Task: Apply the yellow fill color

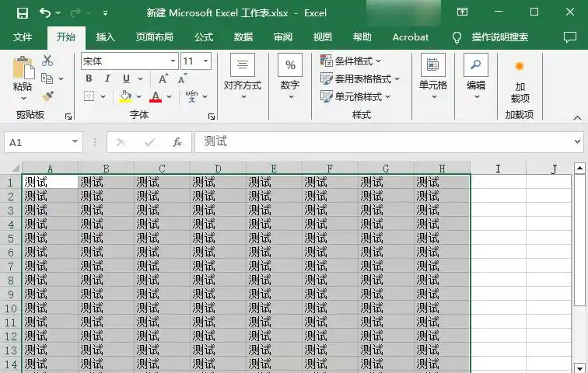Action: click(125, 97)
